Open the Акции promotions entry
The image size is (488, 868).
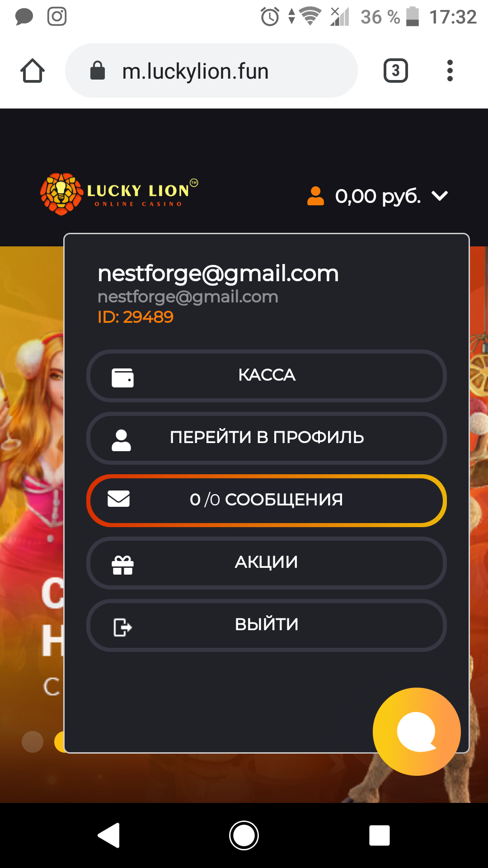tap(267, 563)
